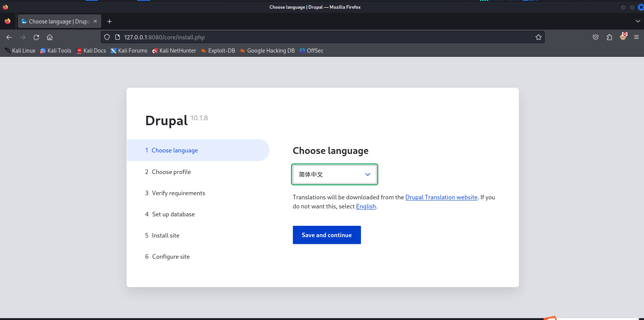Open a new browser tab
Viewport: 644px width, 320px height.
(110, 22)
